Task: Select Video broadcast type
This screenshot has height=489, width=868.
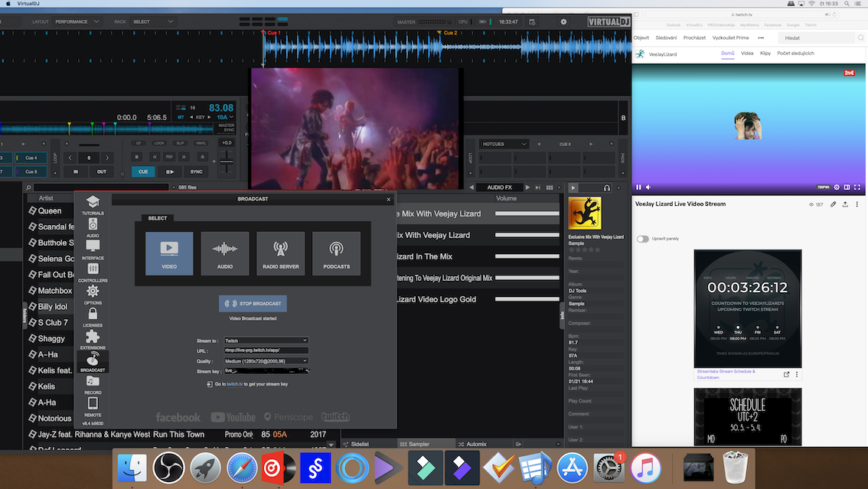Action: tap(169, 253)
